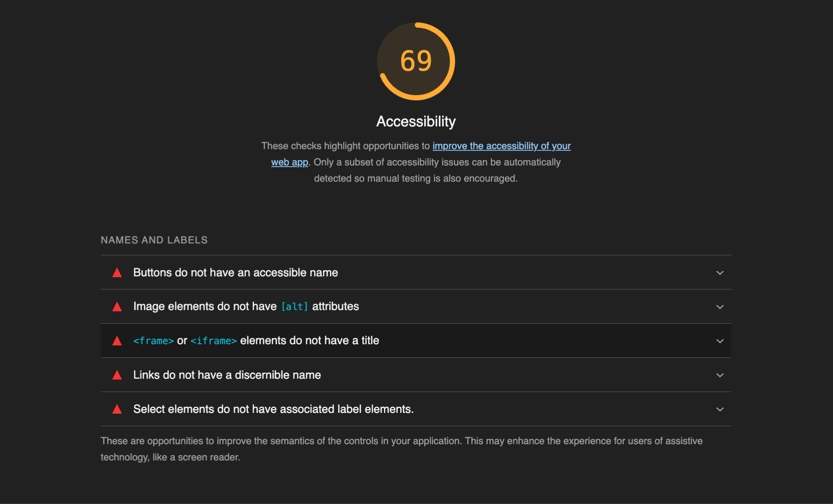Open the frame or iframe title chevron
The image size is (833, 504).
coord(720,341)
